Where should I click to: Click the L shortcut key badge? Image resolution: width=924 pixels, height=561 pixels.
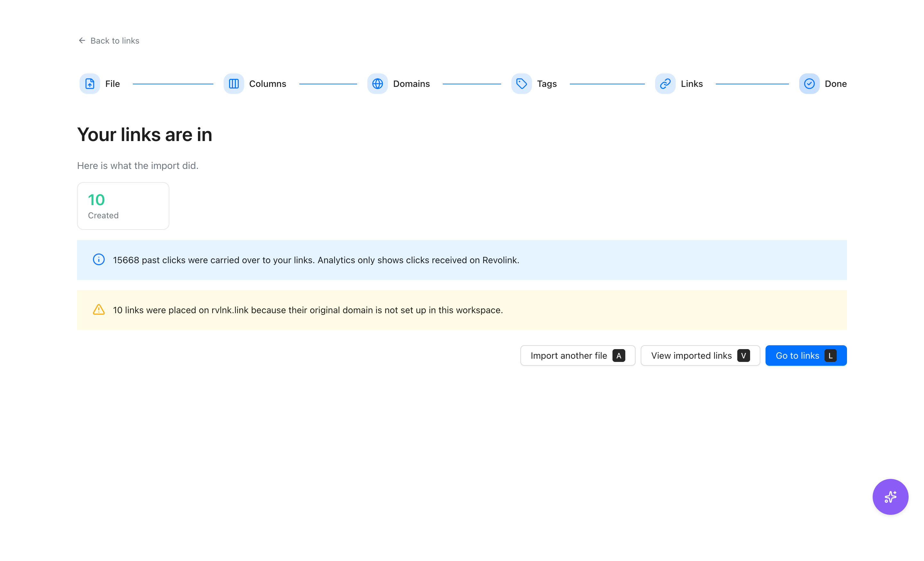coord(830,355)
